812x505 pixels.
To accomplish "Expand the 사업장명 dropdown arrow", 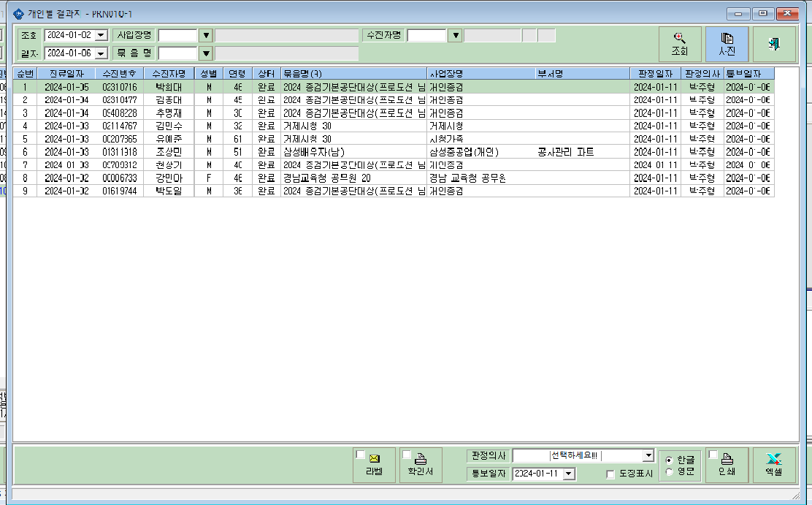I will [206, 35].
